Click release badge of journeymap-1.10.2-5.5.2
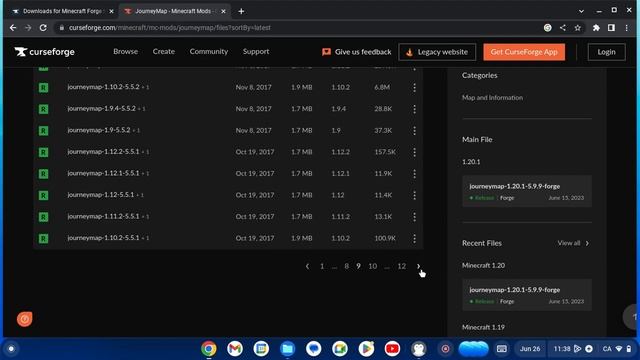640x360 pixels. coord(43,87)
